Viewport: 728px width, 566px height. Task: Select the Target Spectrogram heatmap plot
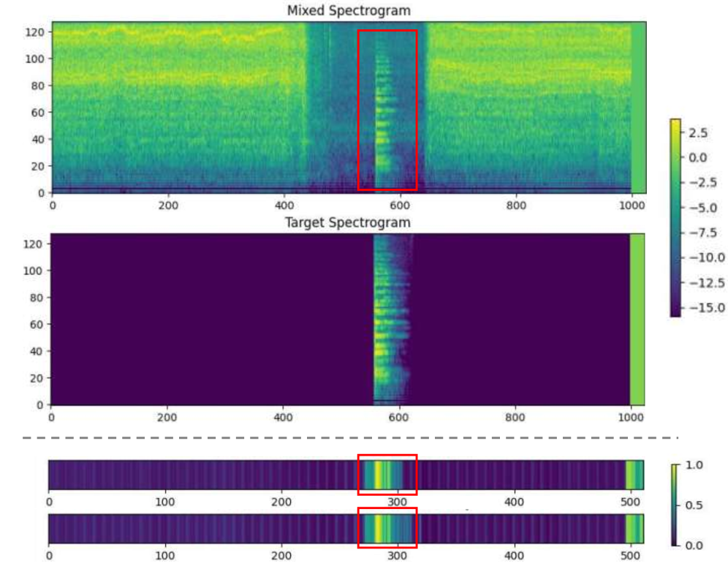coord(348,320)
